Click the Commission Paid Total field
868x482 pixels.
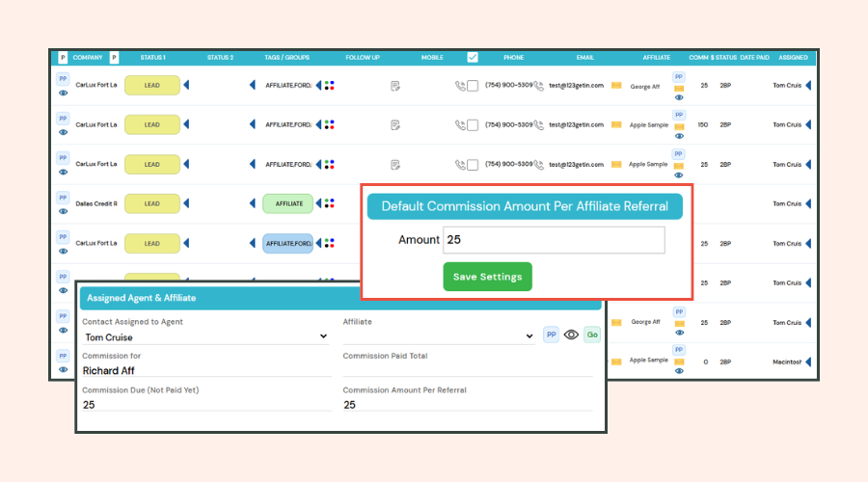468,370
